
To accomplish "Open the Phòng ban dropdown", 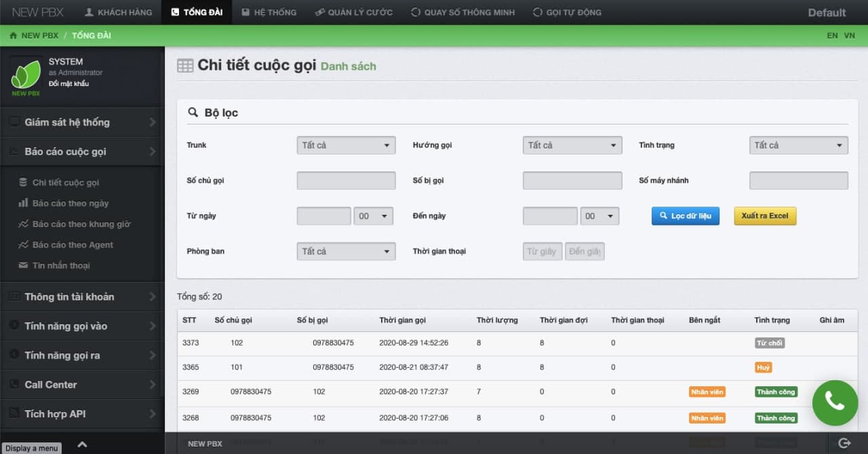I will click(x=346, y=251).
